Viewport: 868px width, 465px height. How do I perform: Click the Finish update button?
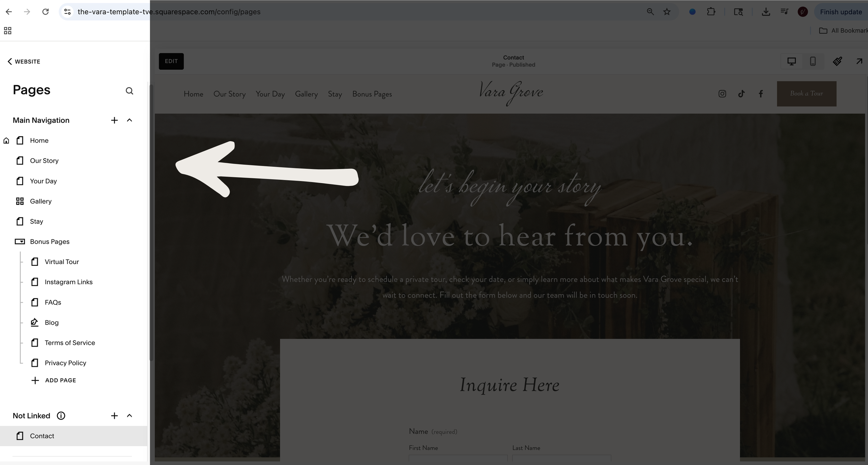pos(841,12)
